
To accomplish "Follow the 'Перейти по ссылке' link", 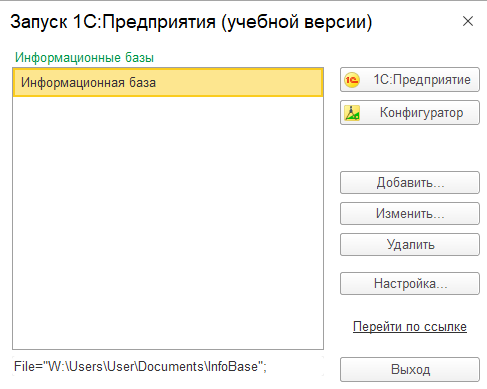I will click(x=410, y=327).
